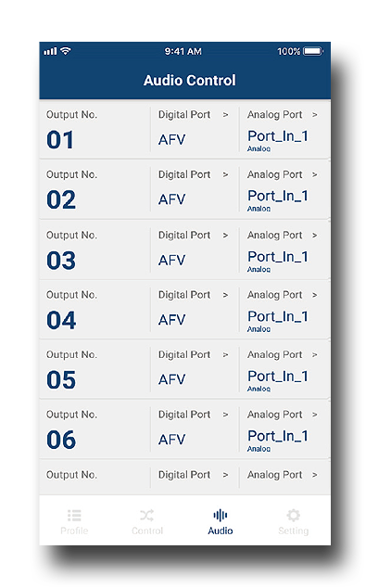Expand Analog Port chevron for output 06

click(x=315, y=415)
